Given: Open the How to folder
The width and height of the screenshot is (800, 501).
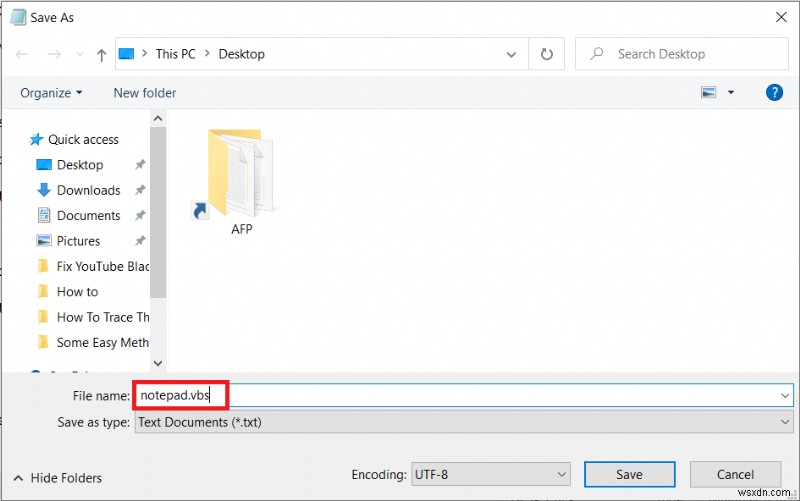Looking at the screenshot, I should pos(78,292).
